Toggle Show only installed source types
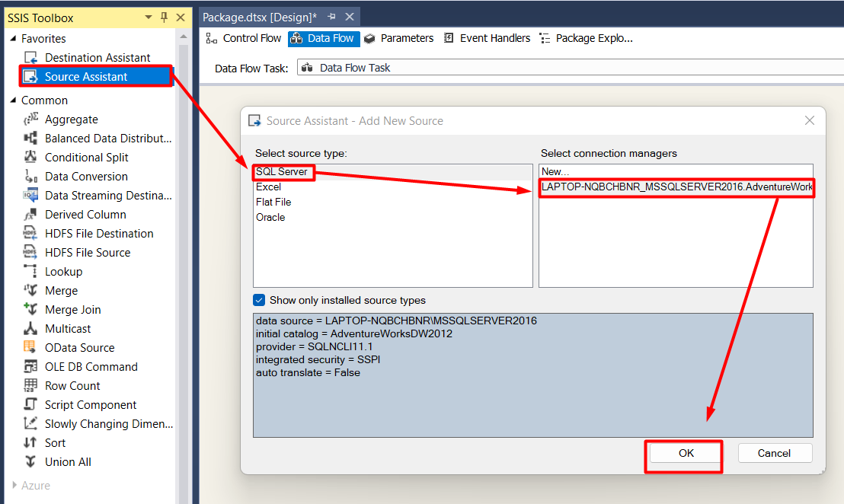Image resolution: width=844 pixels, height=504 pixels. (259, 300)
